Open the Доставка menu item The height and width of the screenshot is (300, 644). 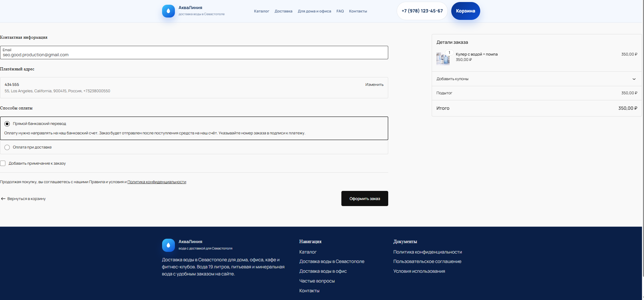[x=283, y=11]
